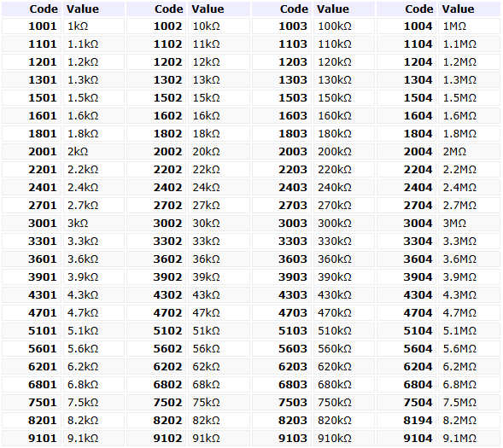503x448 pixels.
Task: Select code 7503
Action: (281, 403)
